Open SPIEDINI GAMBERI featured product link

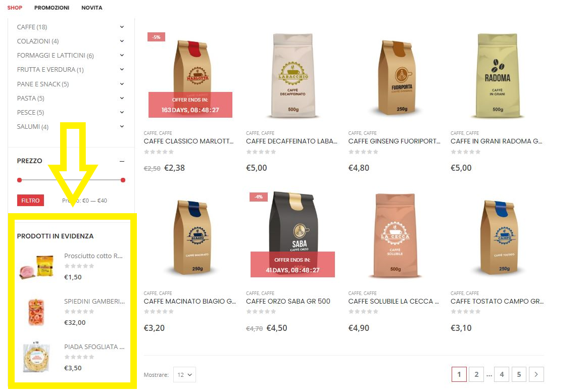(94, 301)
